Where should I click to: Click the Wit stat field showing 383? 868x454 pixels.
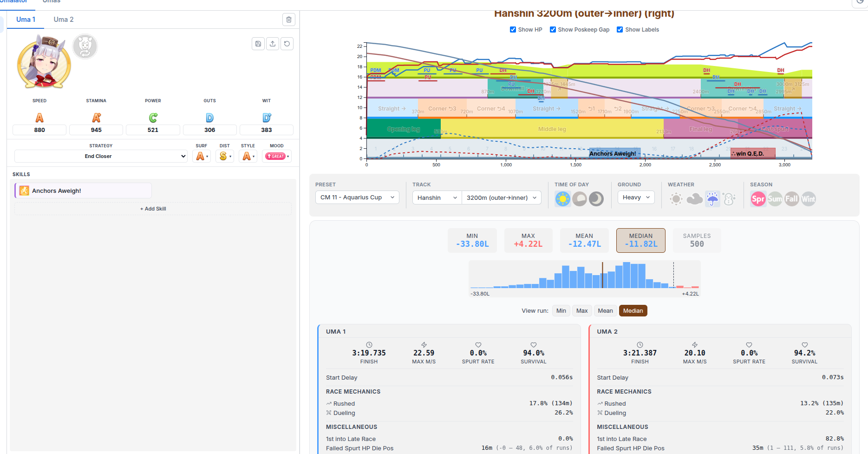(267, 130)
